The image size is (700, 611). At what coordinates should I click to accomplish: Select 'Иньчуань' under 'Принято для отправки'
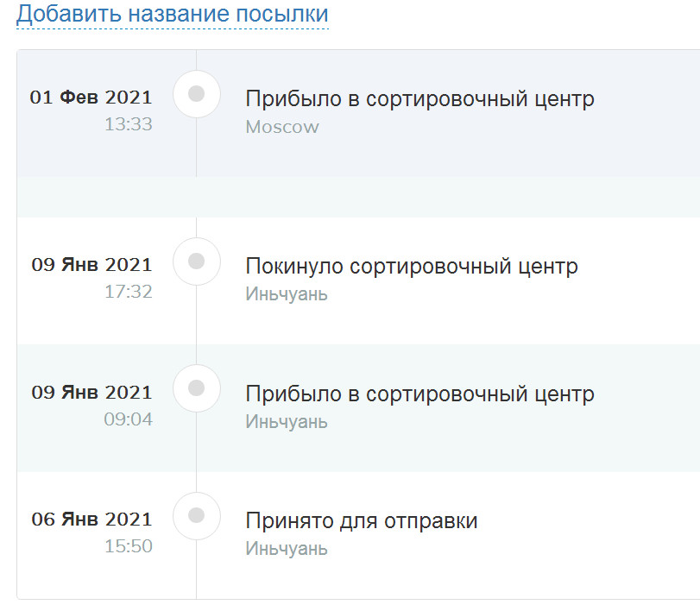point(287,549)
